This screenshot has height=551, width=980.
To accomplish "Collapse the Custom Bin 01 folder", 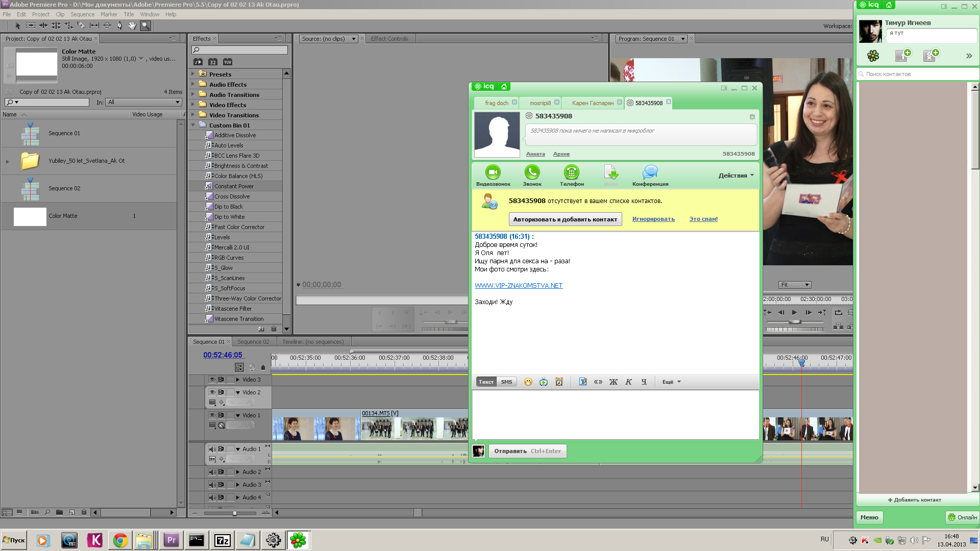I will 193,125.
